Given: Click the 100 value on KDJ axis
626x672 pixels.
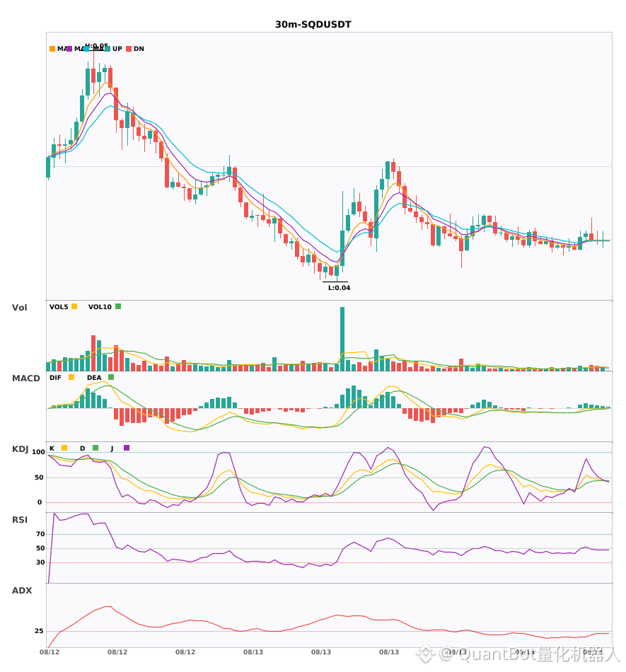Looking at the screenshot, I should tap(39, 452).
